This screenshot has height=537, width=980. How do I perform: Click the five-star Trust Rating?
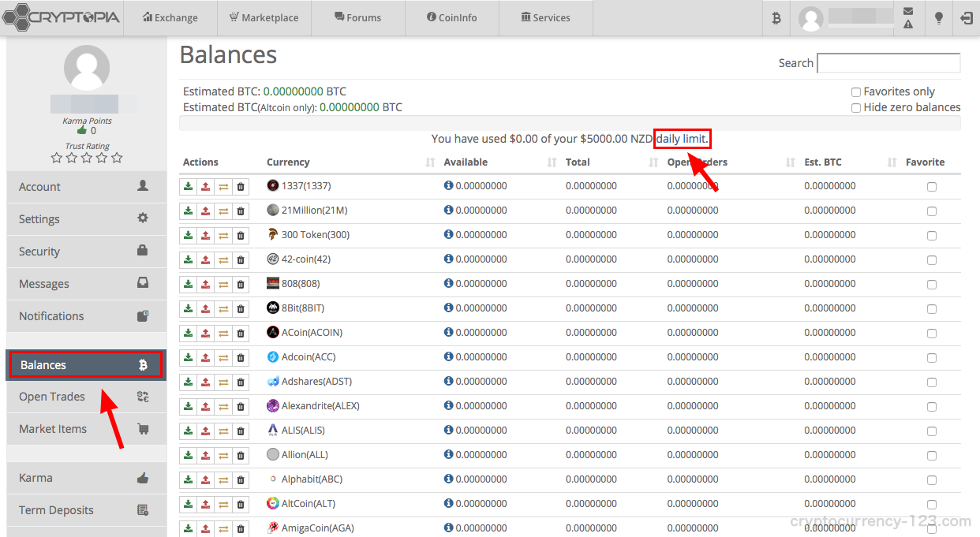[87, 158]
